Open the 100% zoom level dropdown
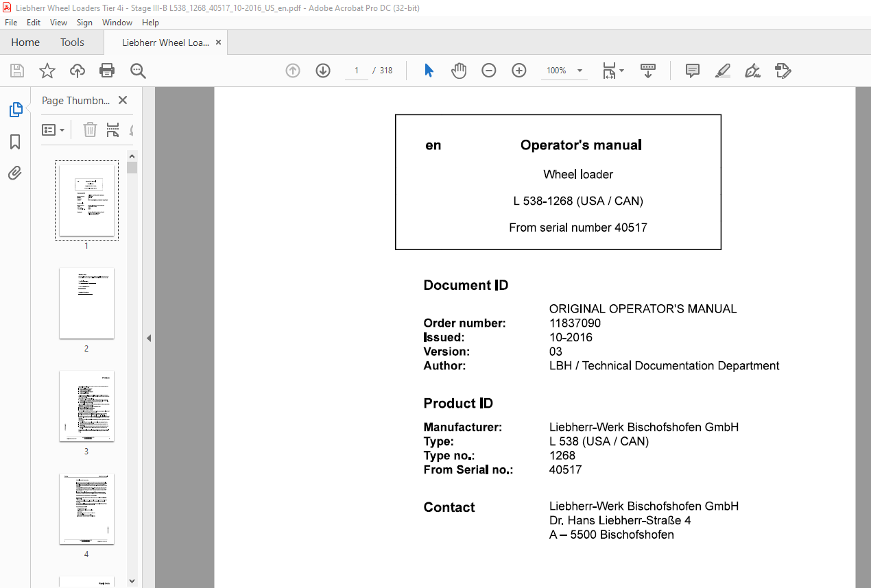Screen dimensions: 871x588 564,71
